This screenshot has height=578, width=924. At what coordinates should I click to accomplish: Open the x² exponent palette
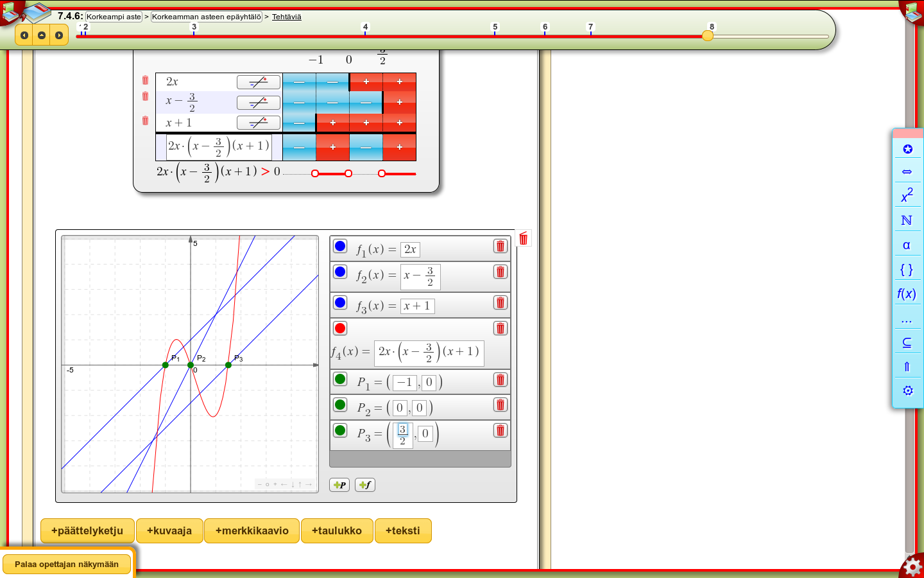click(907, 195)
